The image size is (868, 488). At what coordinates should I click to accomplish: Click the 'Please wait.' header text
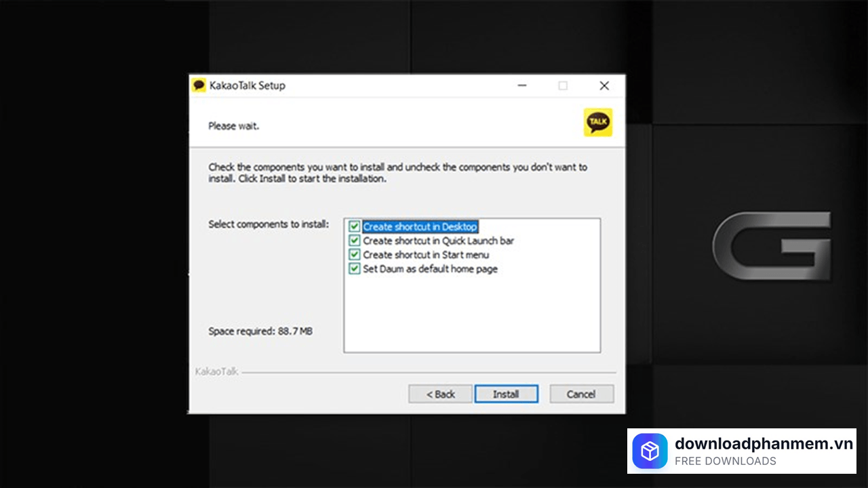click(234, 125)
